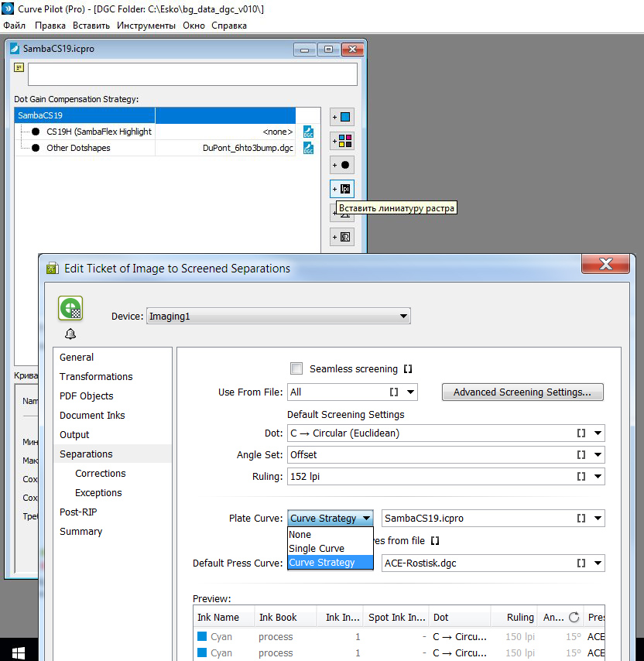
Task: Expand the Angle Set Offset dropdown
Action: (x=598, y=454)
